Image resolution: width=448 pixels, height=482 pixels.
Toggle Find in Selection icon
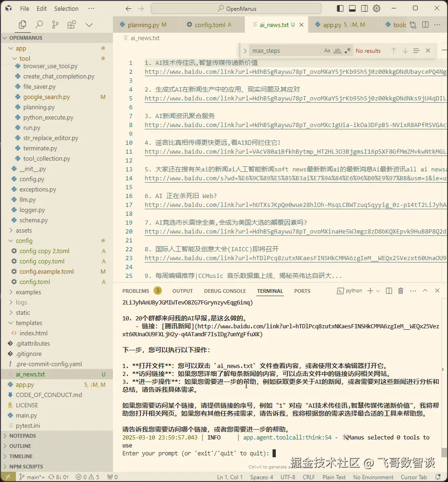tap(416, 51)
